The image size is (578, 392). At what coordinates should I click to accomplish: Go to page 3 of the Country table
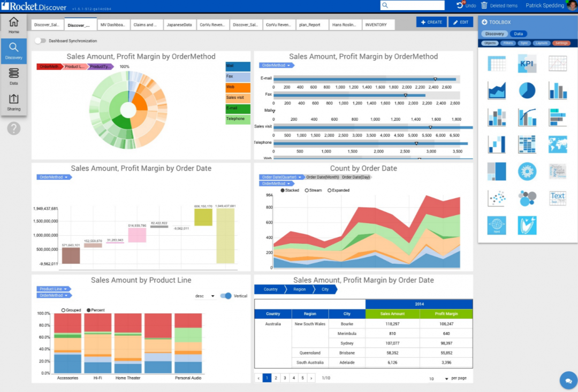[284, 378]
